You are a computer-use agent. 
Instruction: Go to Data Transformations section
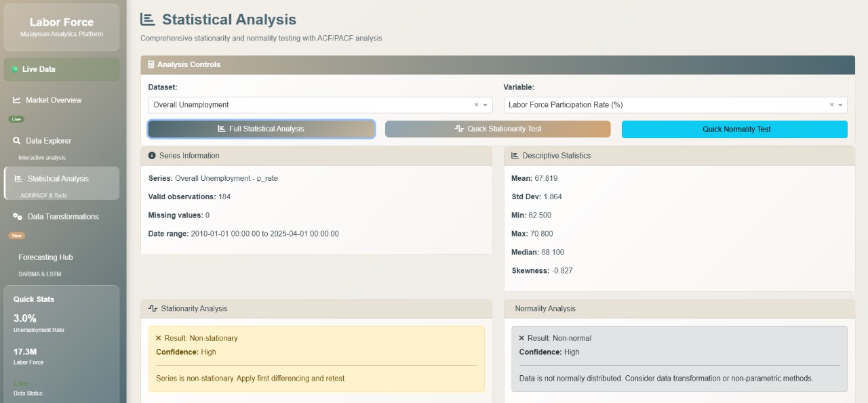pyautogui.click(x=63, y=217)
